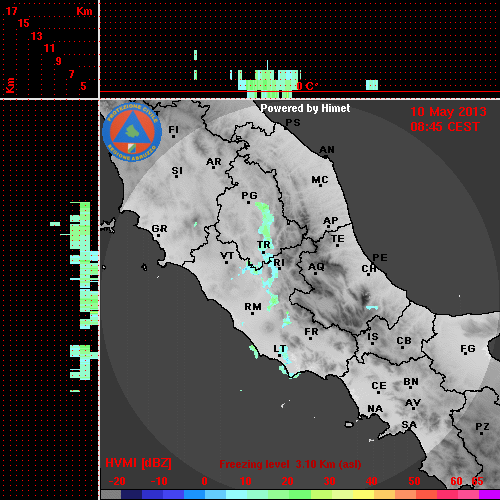
Task: Click the '15' km altitude label
Action: click(x=24, y=23)
